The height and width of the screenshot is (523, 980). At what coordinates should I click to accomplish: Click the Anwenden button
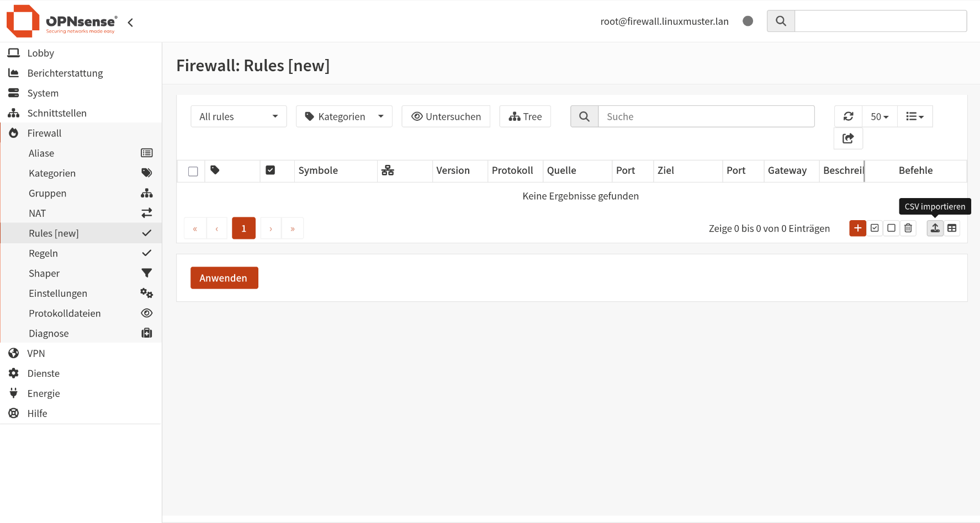[x=224, y=278]
